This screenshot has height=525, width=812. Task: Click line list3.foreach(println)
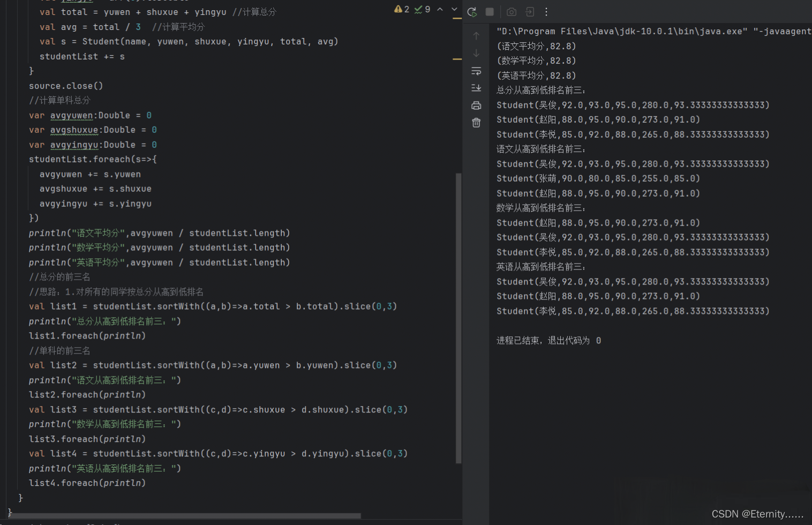click(87, 439)
